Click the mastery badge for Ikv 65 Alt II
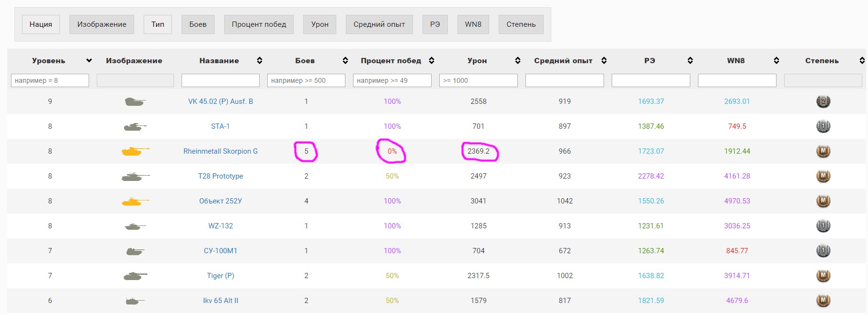The height and width of the screenshot is (315, 868). 823,301
